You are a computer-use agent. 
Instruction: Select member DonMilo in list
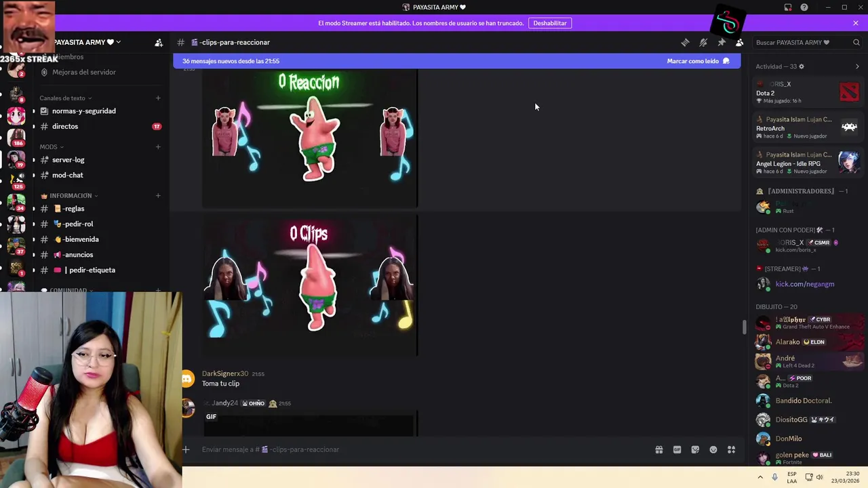(808, 439)
